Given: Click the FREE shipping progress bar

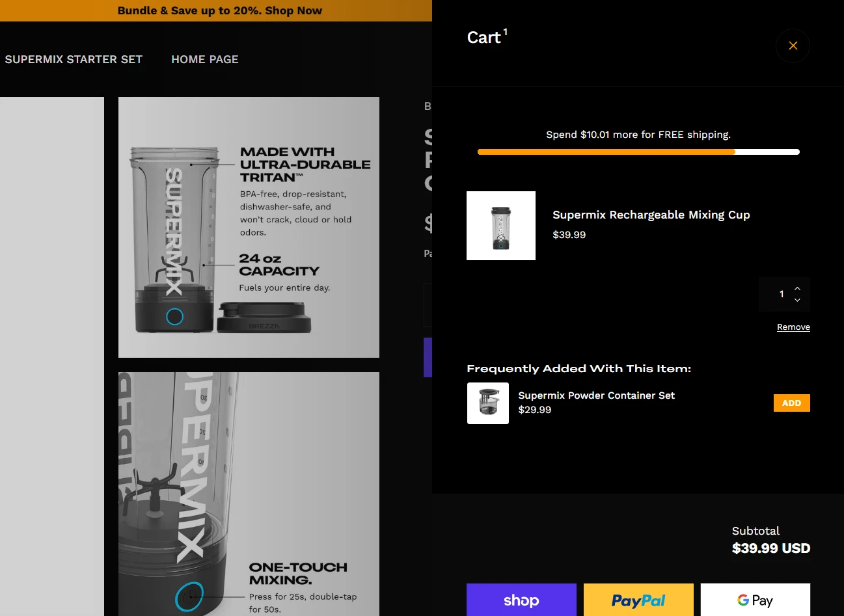Looking at the screenshot, I should pyautogui.click(x=638, y=152).
